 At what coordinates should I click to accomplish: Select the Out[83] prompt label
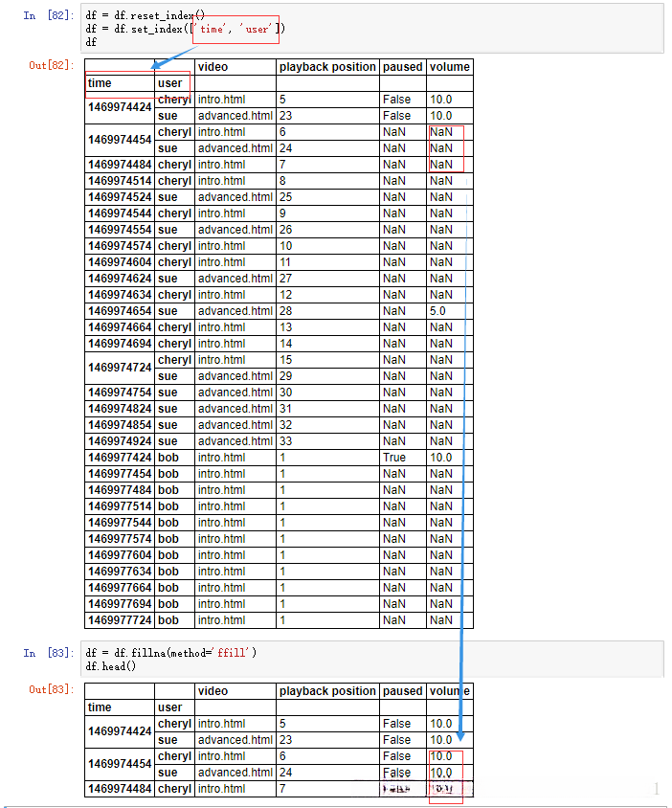point(51,689)
